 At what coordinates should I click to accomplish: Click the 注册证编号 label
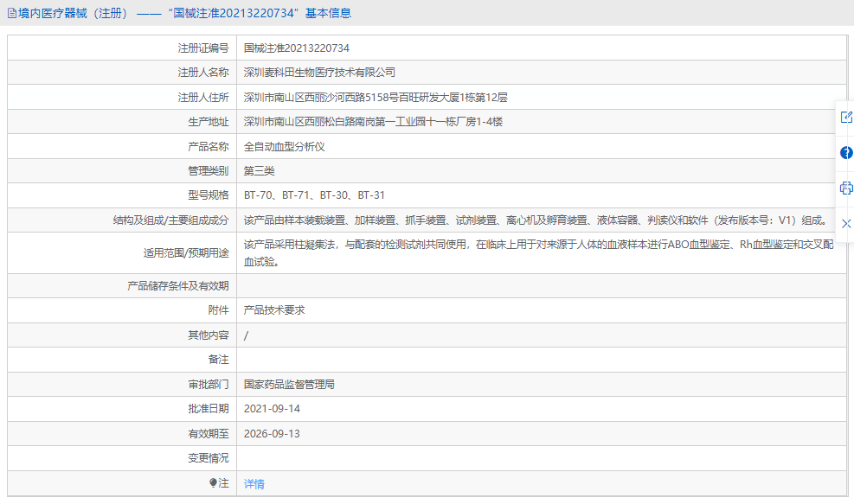click(x=203, y=48)
